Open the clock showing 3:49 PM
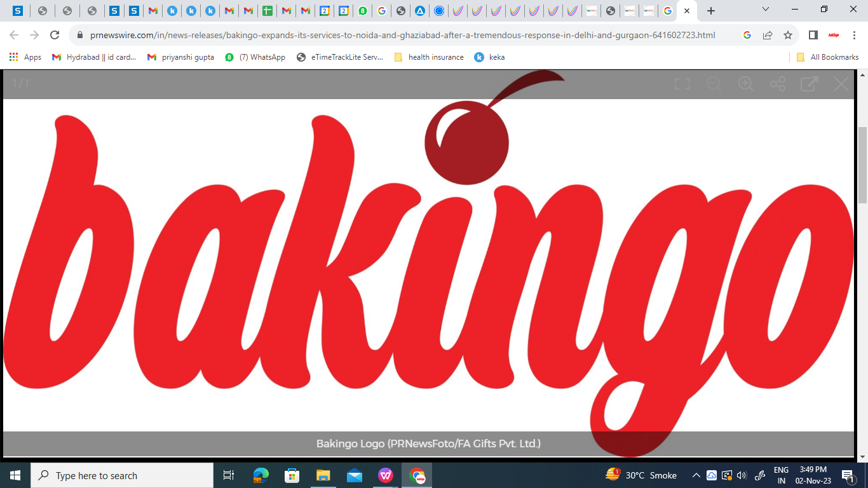The width and height of the screenshot is (868, 488). tap(813, 475)
